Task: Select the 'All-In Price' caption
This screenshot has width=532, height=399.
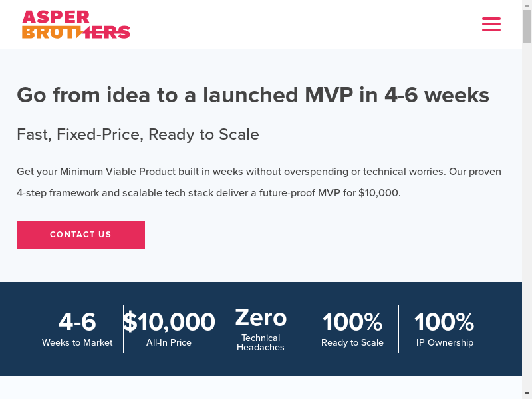Action: (169, 343)
